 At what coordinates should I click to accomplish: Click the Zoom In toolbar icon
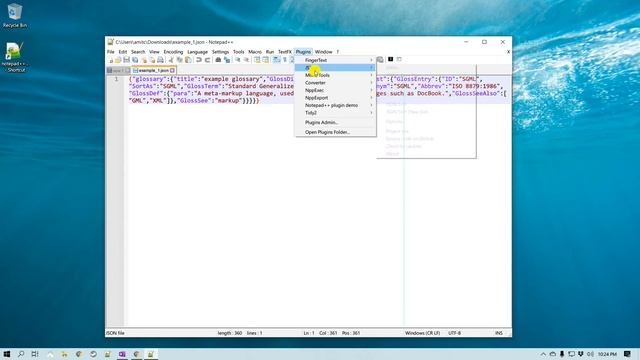(238, 60)
